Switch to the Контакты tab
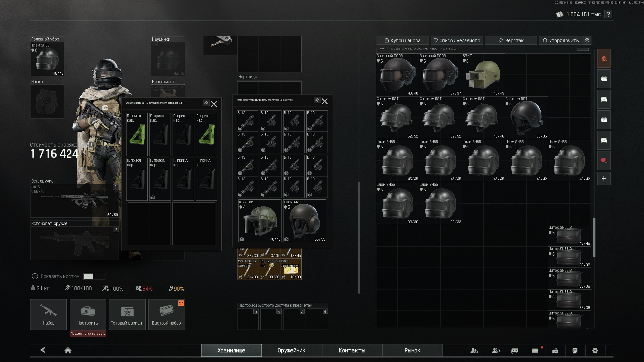This screenshot has width=644, height=362. click(352, 350)
